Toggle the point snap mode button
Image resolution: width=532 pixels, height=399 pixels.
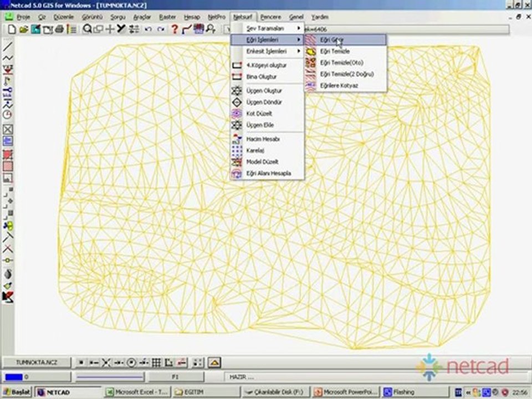(x=81, y=362)
